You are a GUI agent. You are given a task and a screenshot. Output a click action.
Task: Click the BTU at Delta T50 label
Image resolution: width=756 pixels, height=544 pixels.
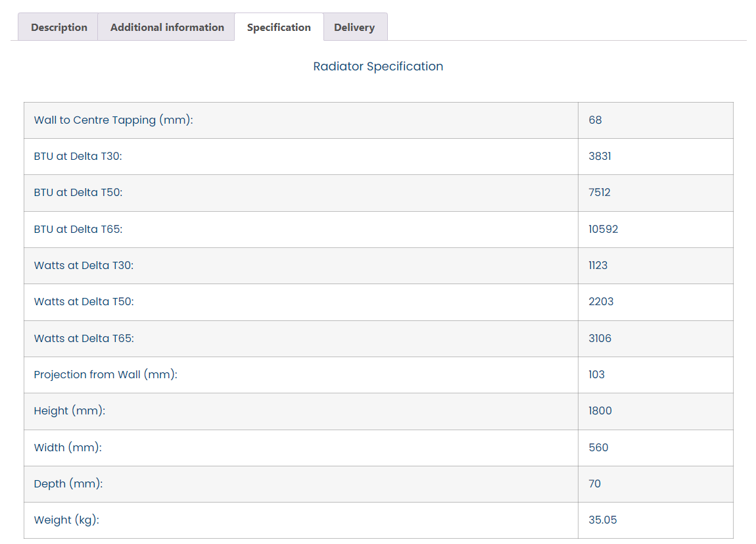78,193
